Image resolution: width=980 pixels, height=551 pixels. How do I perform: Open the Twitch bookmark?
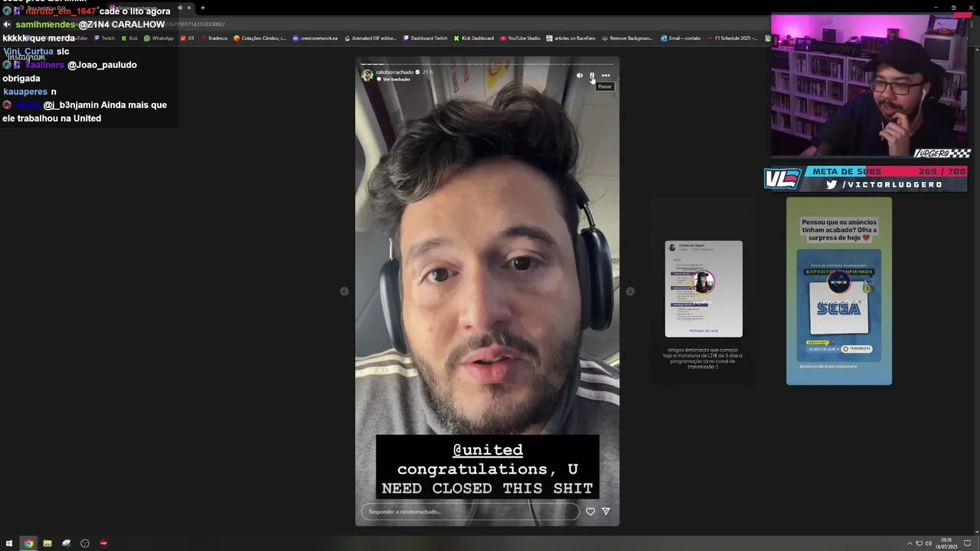104,38
